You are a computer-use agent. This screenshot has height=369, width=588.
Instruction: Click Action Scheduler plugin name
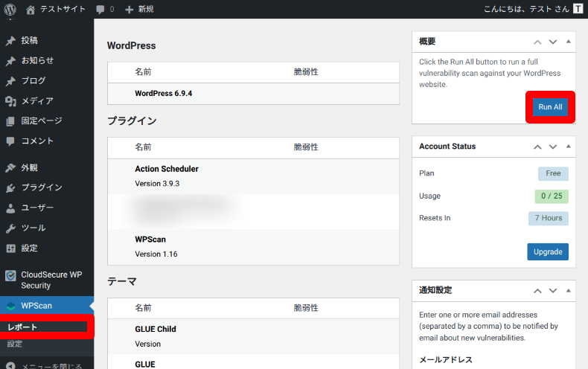pos(167,169)
